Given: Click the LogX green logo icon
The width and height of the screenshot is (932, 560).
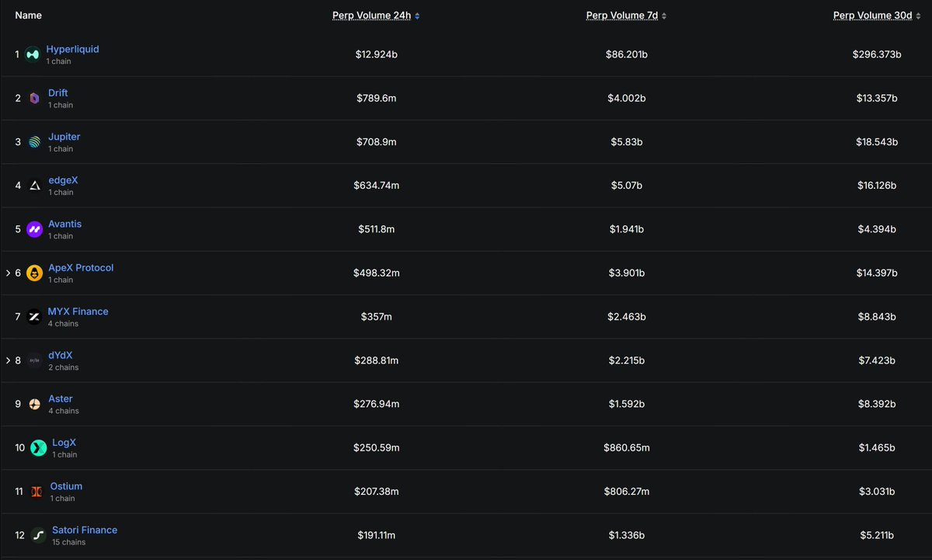Looking at the screenshot, I should pyautogui.click(x=38, y=448).
